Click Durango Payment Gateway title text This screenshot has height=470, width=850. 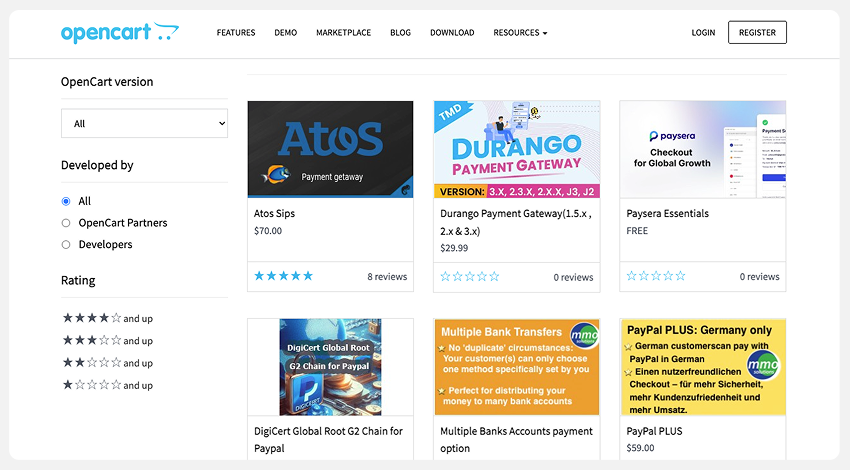point(516,222)
